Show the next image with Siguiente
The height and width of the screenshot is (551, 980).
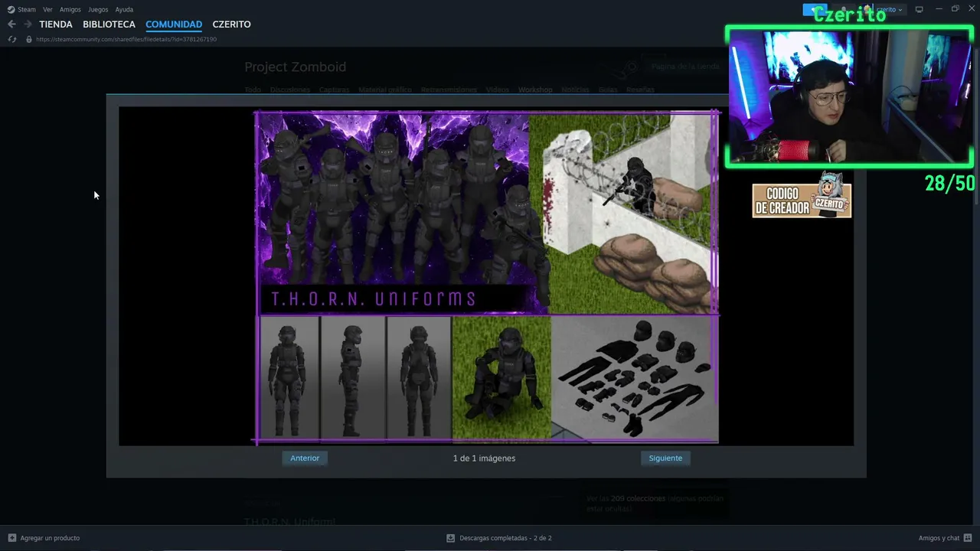coord(665,458)
